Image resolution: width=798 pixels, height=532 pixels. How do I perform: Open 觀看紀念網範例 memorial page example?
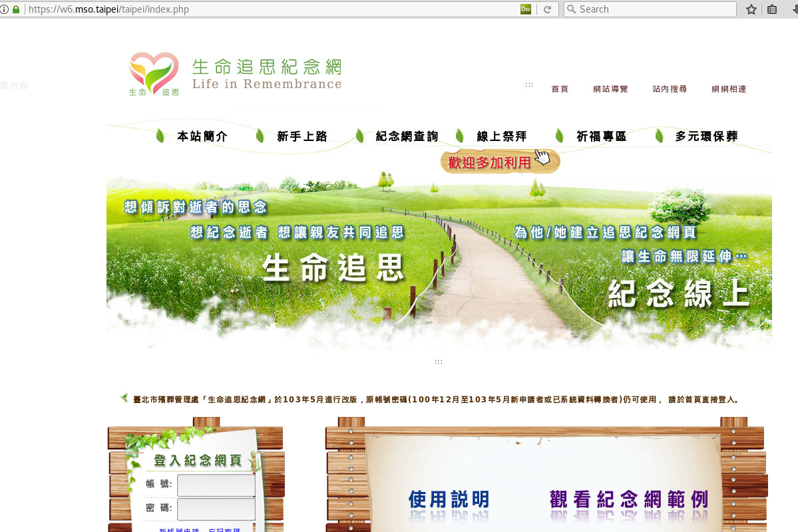click(629, 499)
